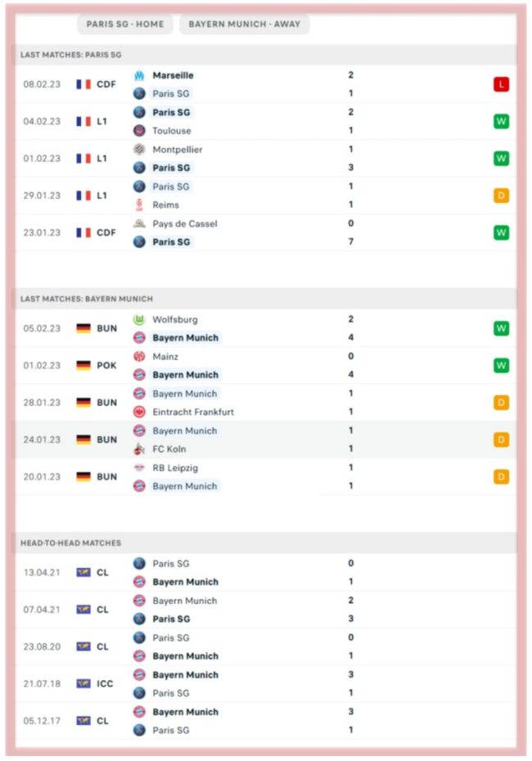Click the Toulouse club crest icon
532x761 pixels.
tap(139, 131)
